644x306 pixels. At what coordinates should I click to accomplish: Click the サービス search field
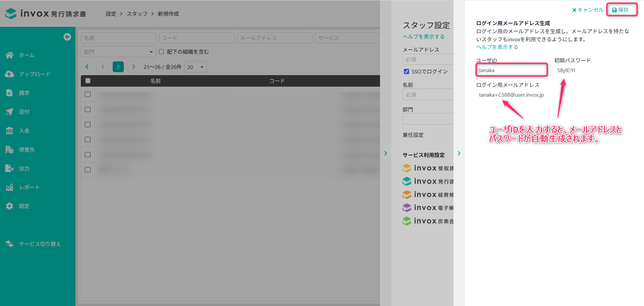pos(347,38)
